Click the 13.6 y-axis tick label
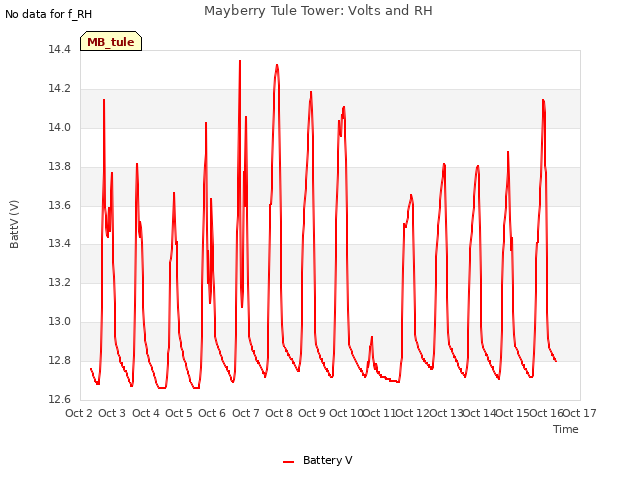Viewport: 640px width, 480px height. (x=60, y=205)
